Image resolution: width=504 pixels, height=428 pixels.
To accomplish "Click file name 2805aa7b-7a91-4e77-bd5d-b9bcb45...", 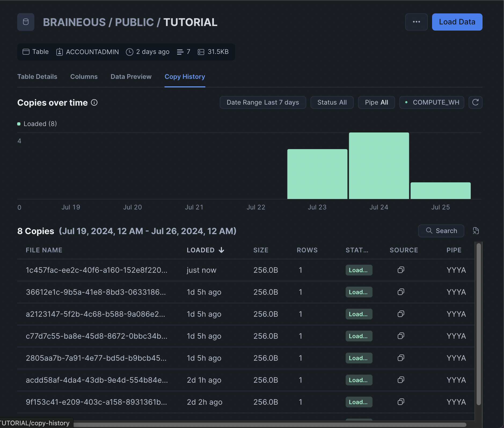I will (96, 358).
